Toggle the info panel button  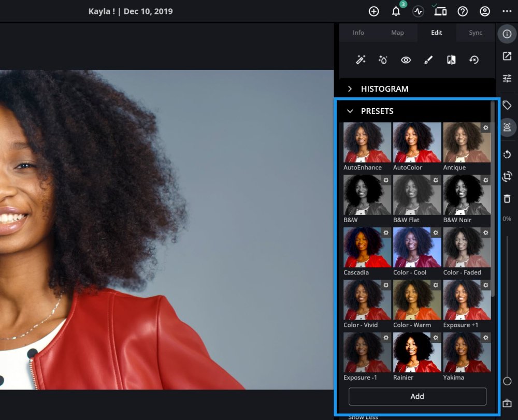pyautogui.click(x=507, y=34)
